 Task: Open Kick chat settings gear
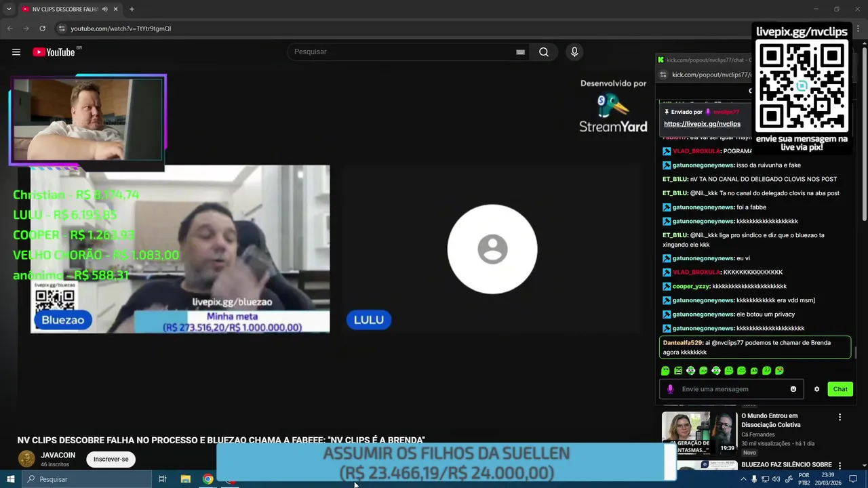tap(816, 389)
